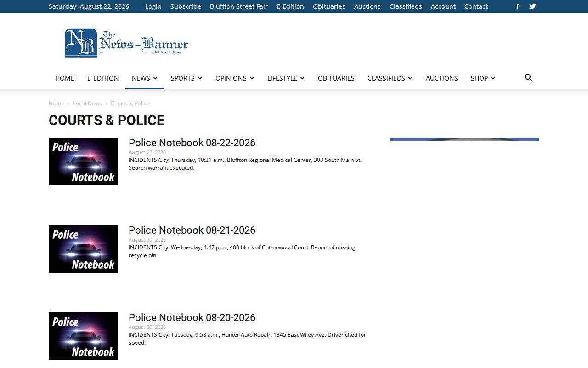Open Auctions in main navigation
Image resolution: width=588 pixels, height=368 pixels.
coord(442,78)
